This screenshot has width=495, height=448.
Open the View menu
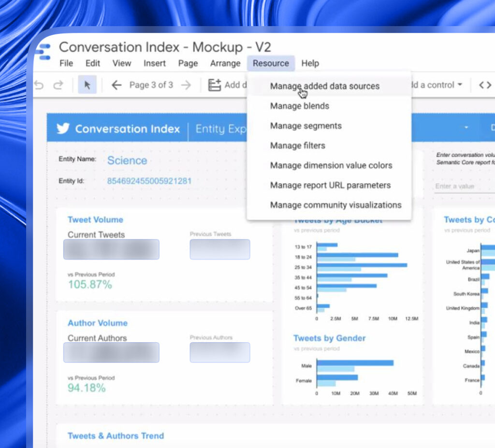click(x=122, y=63)
